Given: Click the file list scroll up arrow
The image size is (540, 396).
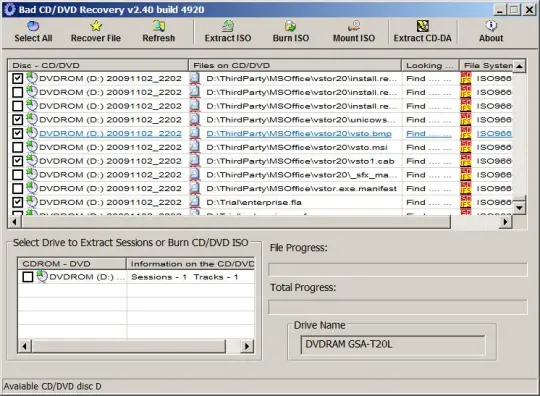Looking at the screenshot, I should click(519, 65).
